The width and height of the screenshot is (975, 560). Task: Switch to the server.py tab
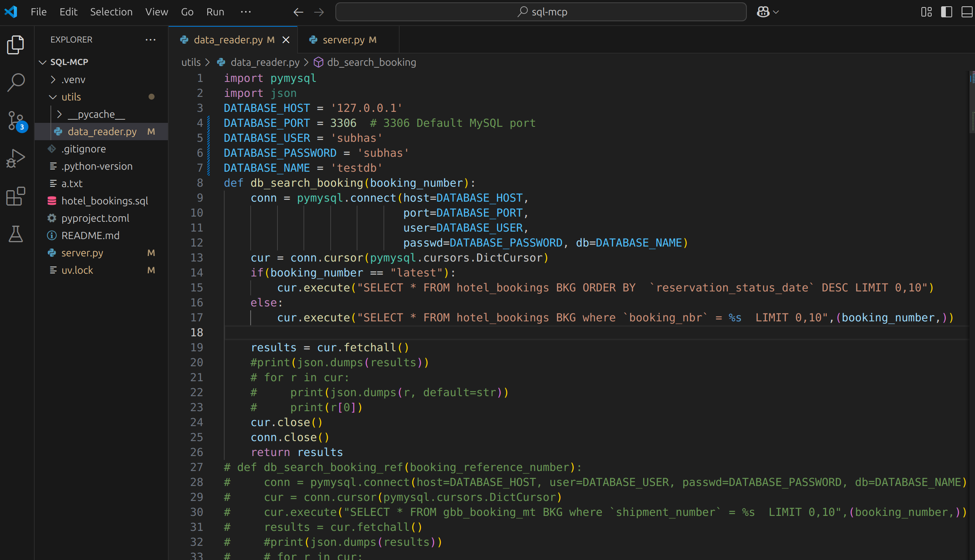(349, 40)
